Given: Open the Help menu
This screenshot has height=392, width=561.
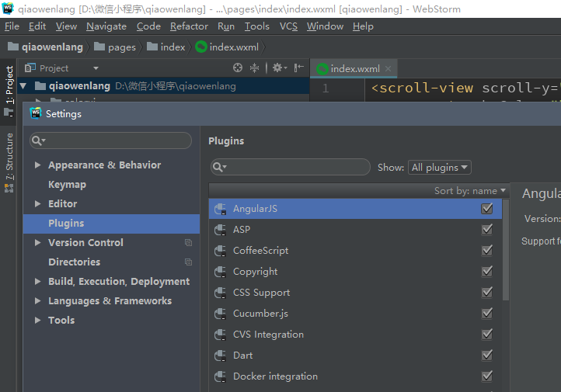Looking at the screenshot, I should 363,26.
